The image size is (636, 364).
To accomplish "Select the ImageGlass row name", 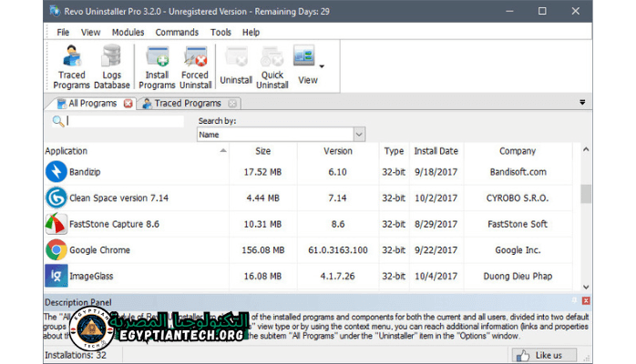I will point(91,276).
